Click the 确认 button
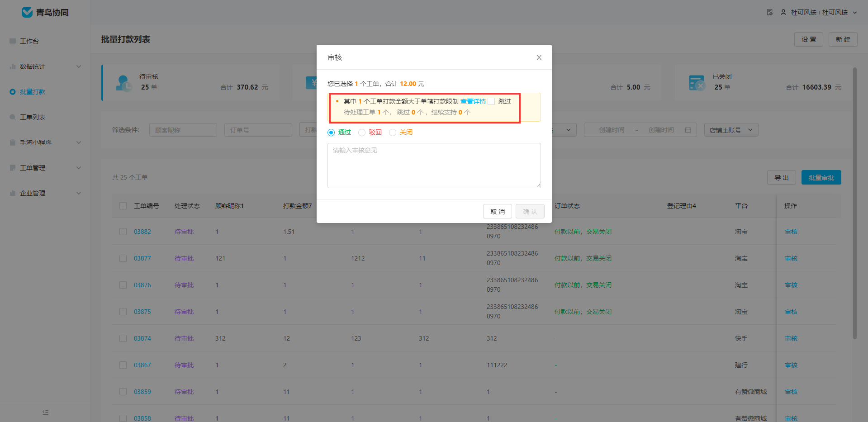Screen dimensions: 868x422 pos(530,211)
